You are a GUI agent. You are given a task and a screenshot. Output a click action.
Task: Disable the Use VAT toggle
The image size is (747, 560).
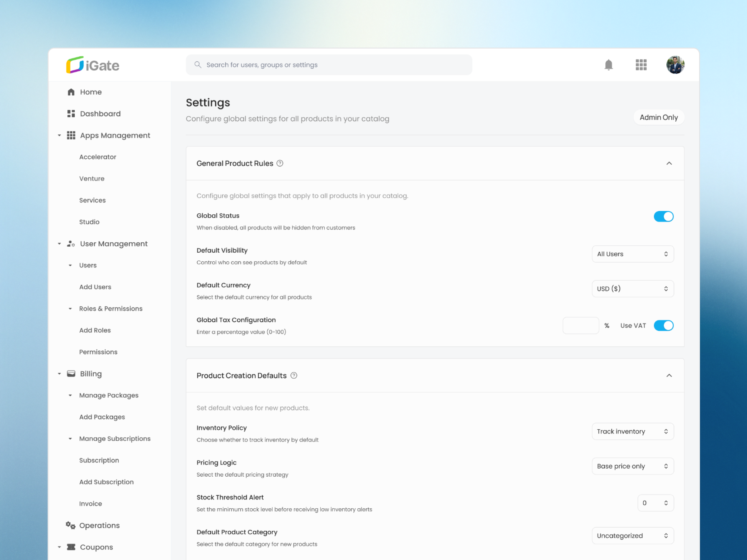663,325
